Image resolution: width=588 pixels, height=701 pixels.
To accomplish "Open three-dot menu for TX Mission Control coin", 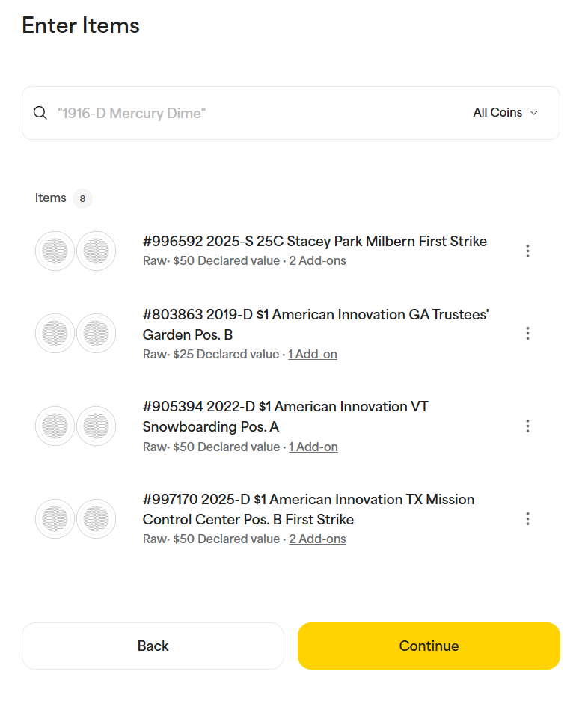I will point(527,518).
